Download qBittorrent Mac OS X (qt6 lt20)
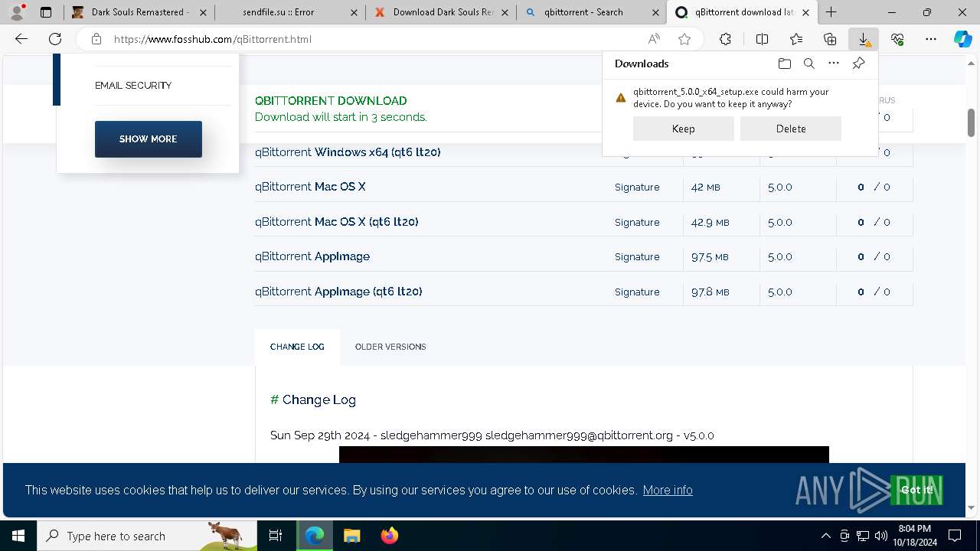Viewport: 980px width, 551px height. (337, 222)
